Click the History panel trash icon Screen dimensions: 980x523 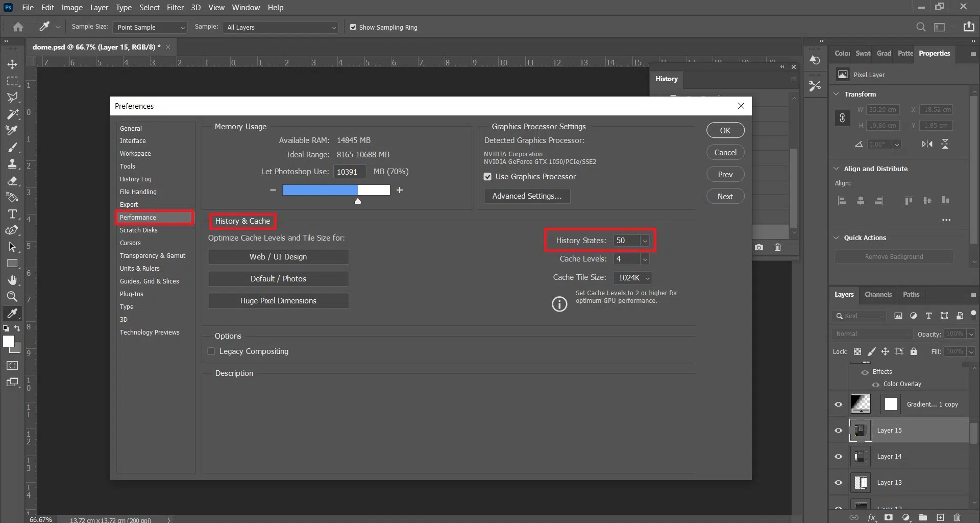point(777,247)
